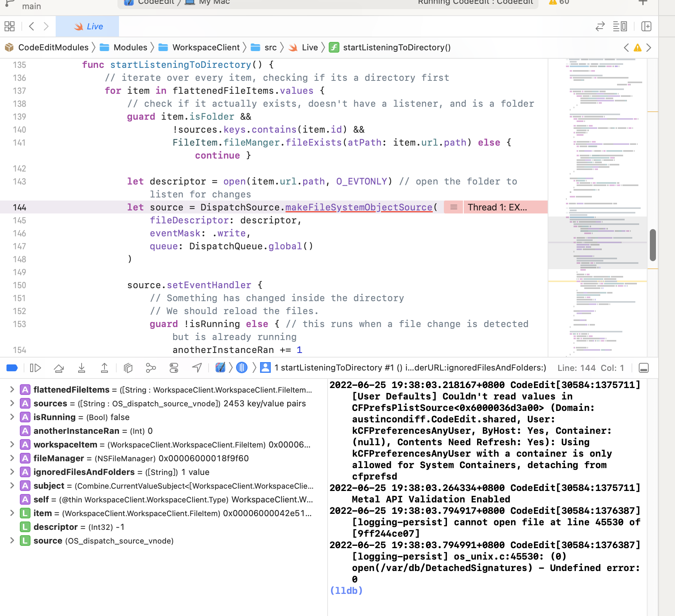The height and width of the screenshot is (616, 675).
Task: Click Simulate Location arrow icon
Action: (197, 368)
